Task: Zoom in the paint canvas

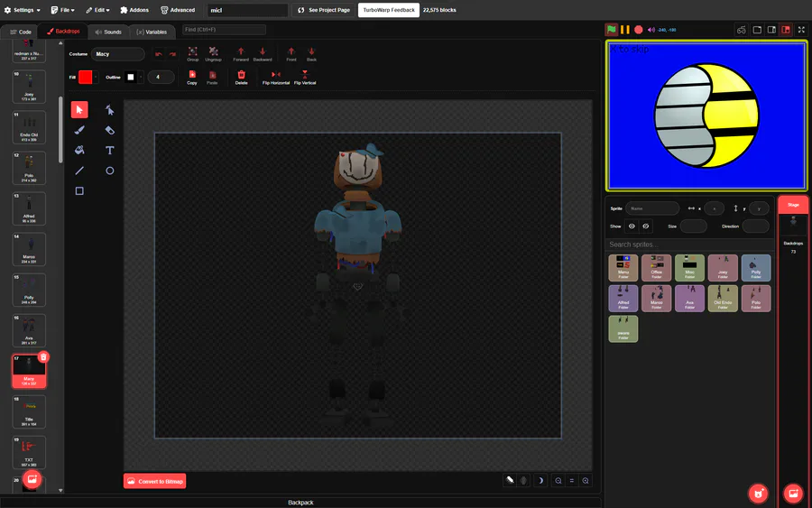Action: click(586, 481)
